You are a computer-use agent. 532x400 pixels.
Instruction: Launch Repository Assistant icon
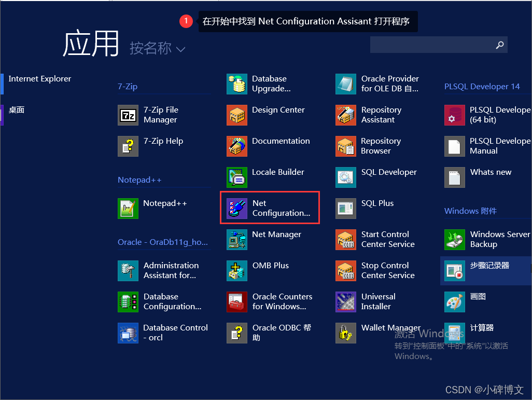tap(346, 115)
